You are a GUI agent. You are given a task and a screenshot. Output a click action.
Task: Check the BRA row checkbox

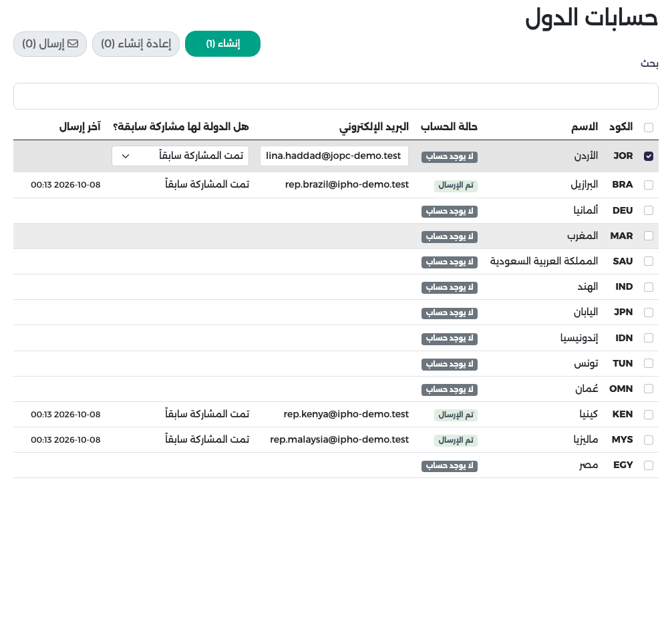point(649,185)
